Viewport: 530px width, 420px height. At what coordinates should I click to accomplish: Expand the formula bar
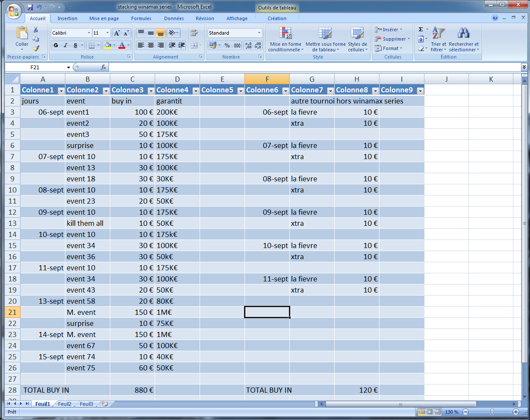524,67
